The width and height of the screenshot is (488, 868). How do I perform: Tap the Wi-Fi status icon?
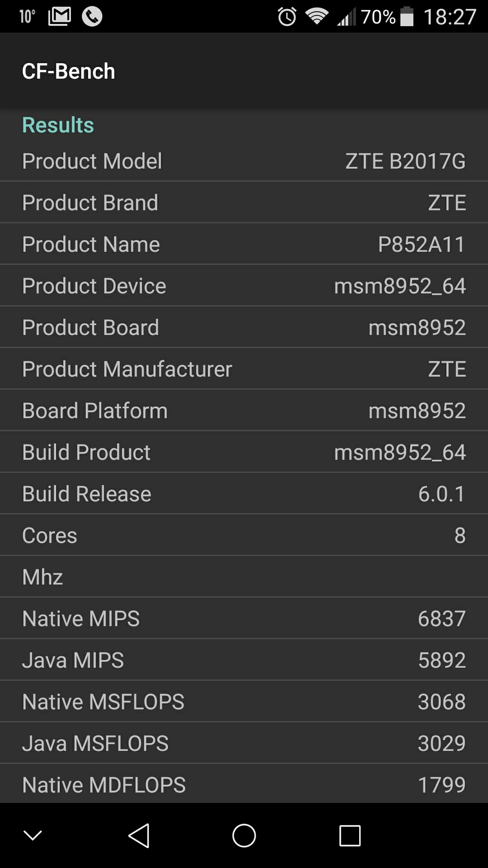coord(316,17)
